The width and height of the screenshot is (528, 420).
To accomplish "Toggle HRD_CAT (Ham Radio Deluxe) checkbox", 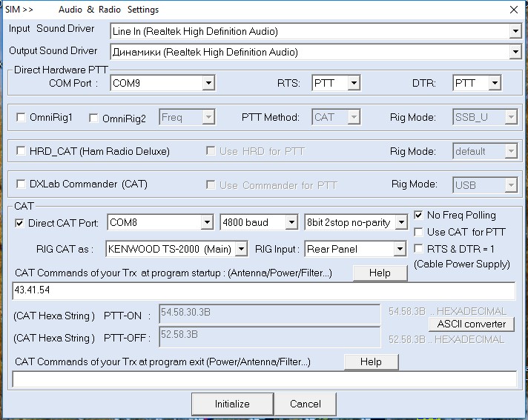I will pos(21,151).
